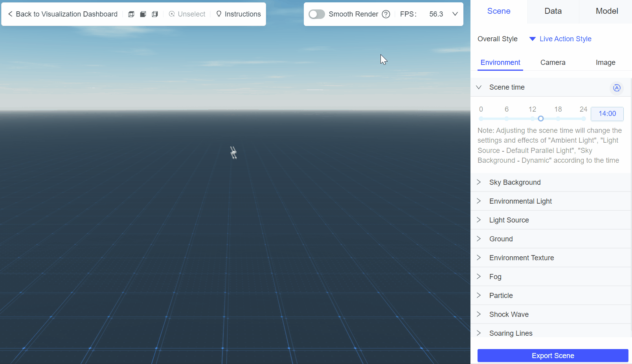
Task: Expand the Light Source section
Action: [550, 220]
